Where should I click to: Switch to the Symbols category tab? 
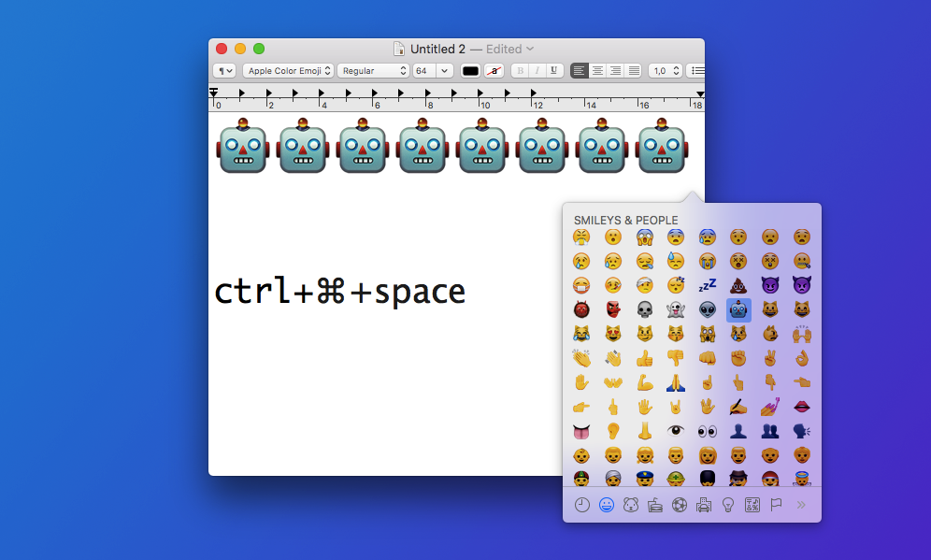tap(752, 506)
